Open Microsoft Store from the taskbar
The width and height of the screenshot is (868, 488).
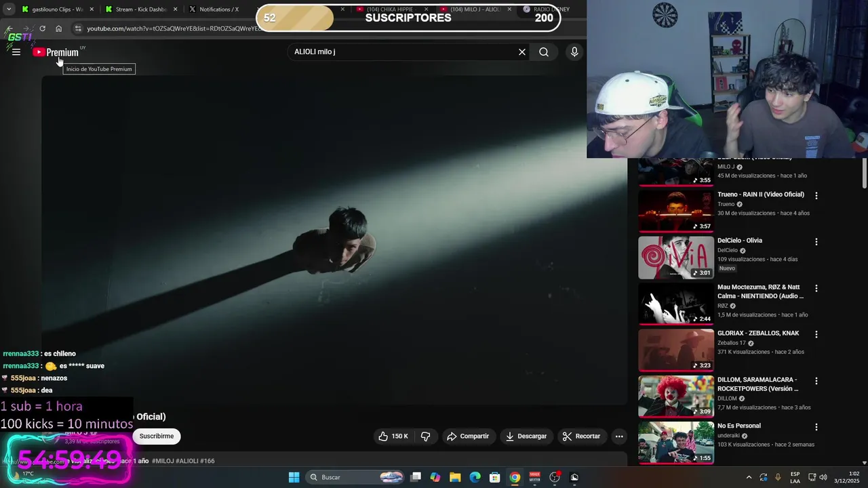point(494,477)
